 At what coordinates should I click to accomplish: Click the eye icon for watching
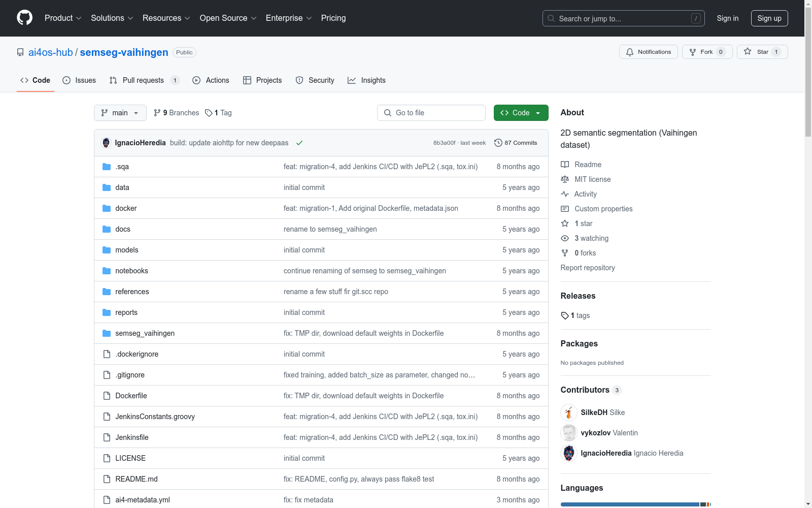tap(565, 238)
